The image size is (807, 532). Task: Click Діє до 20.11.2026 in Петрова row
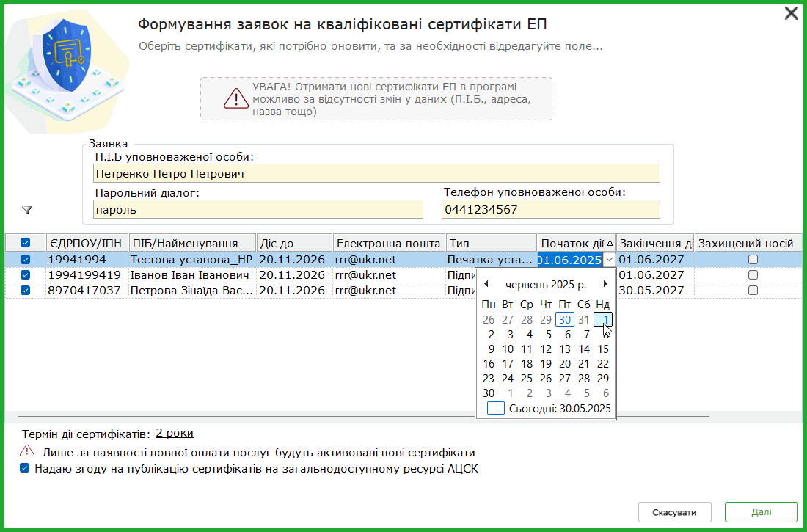(294, 291)
